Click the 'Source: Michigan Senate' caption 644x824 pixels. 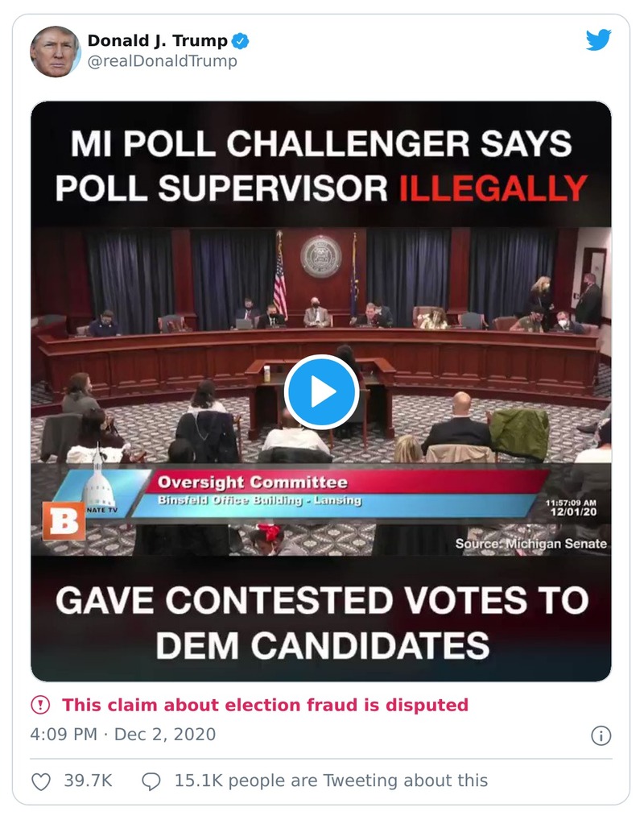(x=530, y=544)
